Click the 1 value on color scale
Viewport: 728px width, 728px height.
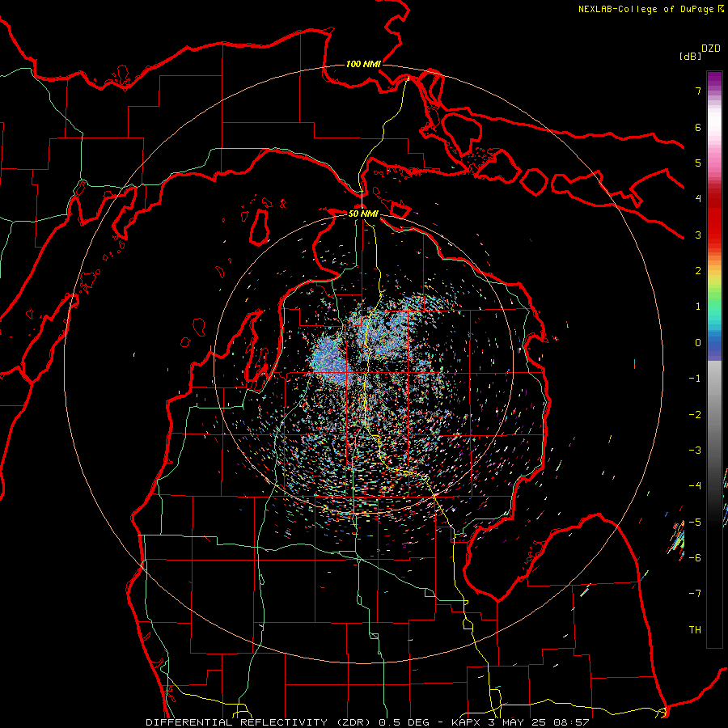[x=698, y=307]
